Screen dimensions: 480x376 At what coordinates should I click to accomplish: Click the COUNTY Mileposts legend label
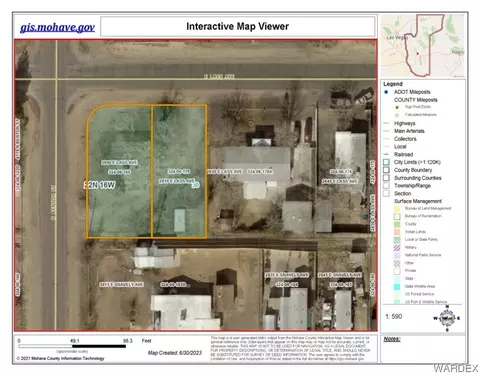[416, 100]
